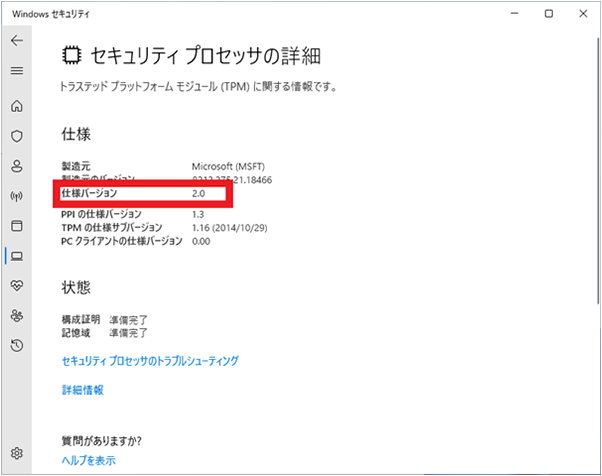Image resolution: width=602 pixels, height=476 pixels.
Task: Select the 仕様バージョン value 2.0
Action: (x=198, y=193)
